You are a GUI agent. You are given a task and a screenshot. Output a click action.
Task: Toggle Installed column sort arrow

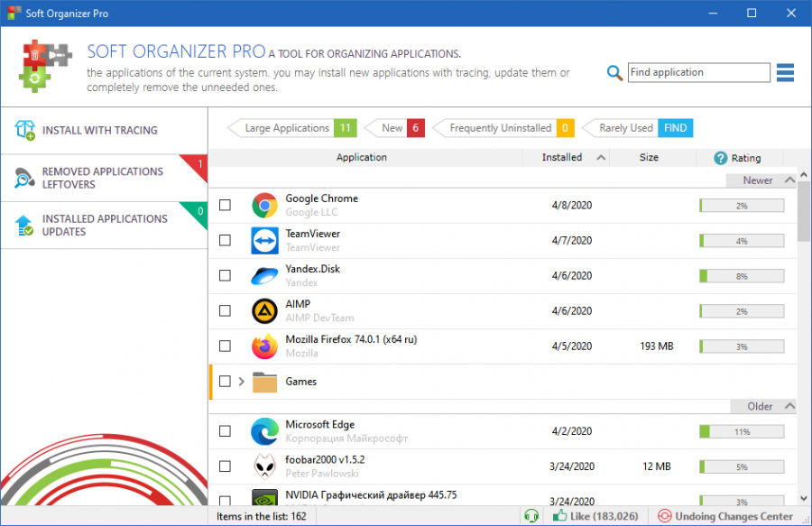pyautogui.click(x=601, y=157)
